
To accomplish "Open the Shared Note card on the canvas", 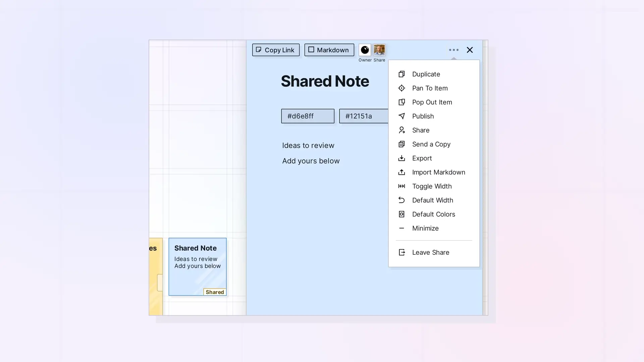I will (x=198, y=267).
